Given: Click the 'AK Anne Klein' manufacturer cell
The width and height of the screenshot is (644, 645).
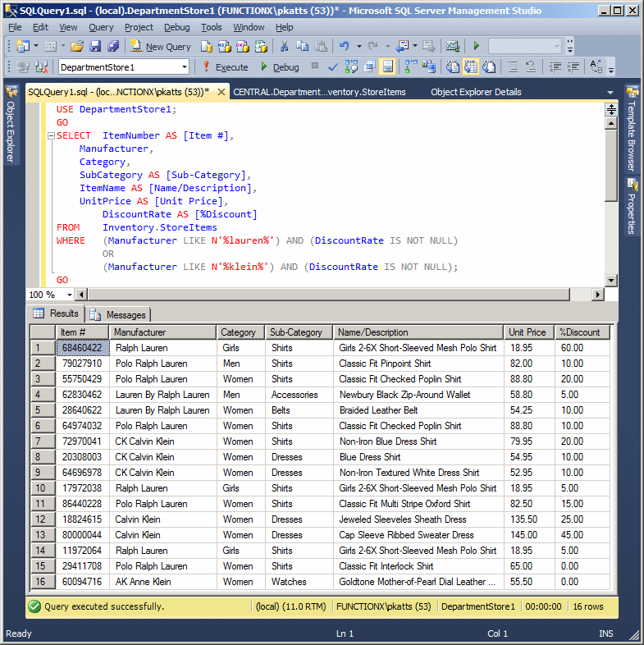Looking at the screenshot, I should (x=163, y=582).
